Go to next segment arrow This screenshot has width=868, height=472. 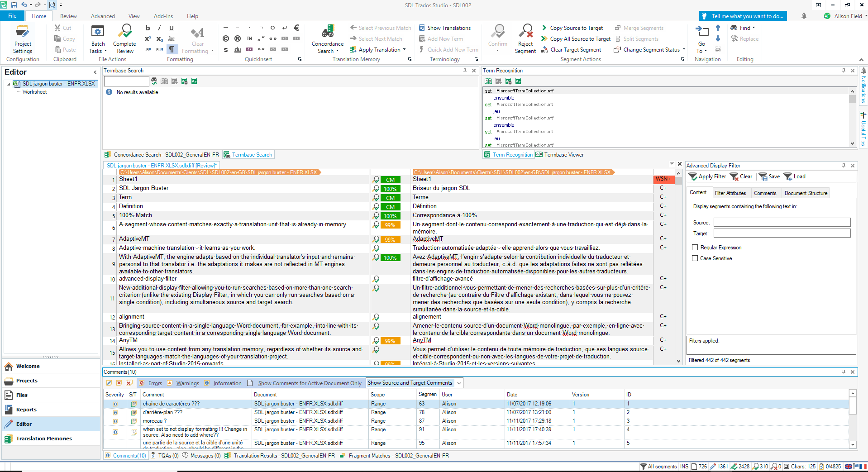(718, 39)
